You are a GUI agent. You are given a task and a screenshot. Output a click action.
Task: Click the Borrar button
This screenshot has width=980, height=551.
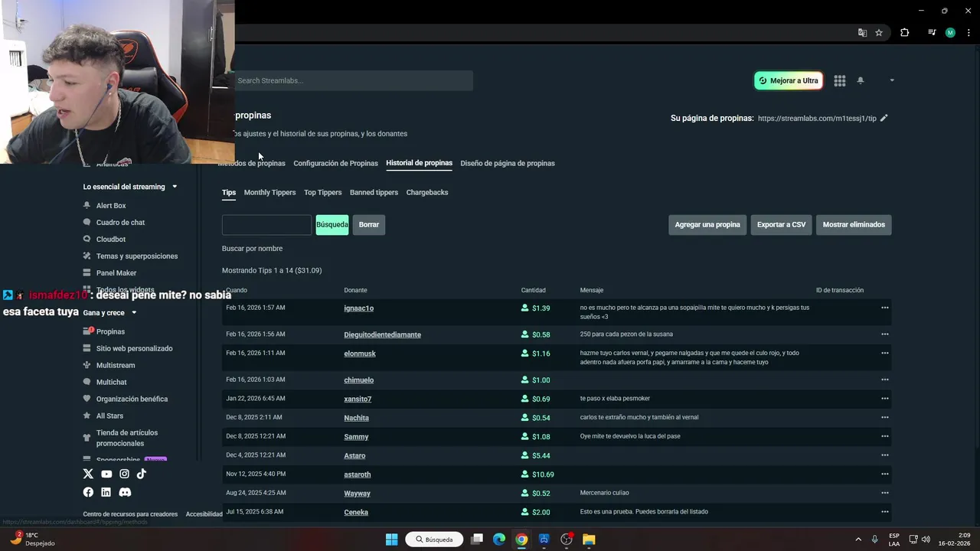pyautogui.click(x=369, y=224)
